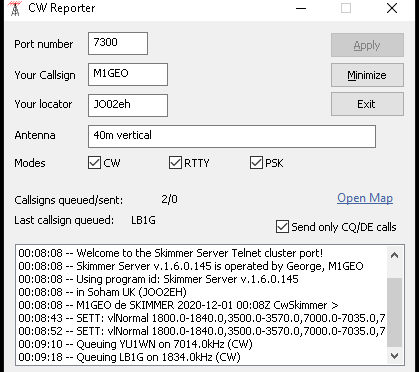This screenshot has height=372, width=419.
Task: Minimize window via title bar dash
Action: click(x=301, y=8)
